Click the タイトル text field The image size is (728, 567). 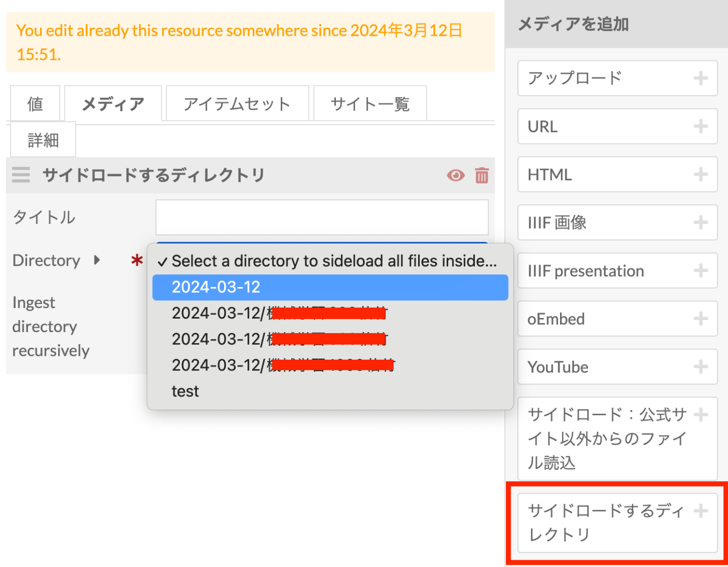click(321, 217)
